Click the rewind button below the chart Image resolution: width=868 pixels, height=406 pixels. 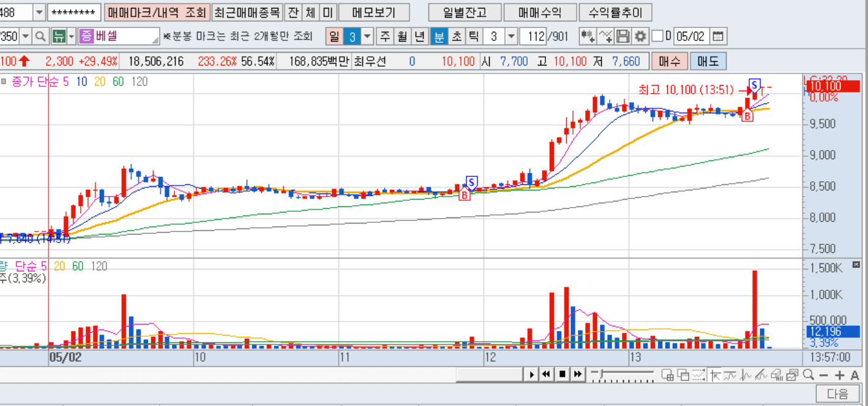546,375
